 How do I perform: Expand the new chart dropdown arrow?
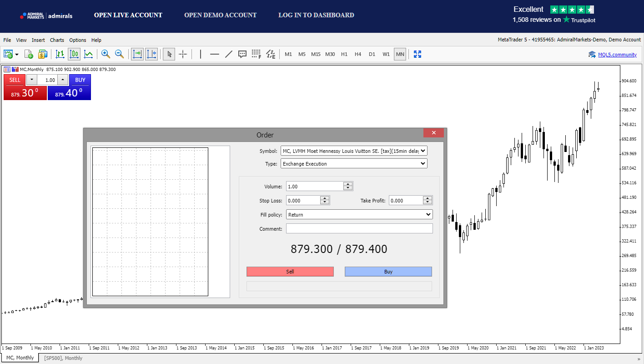tap(17, 54)
